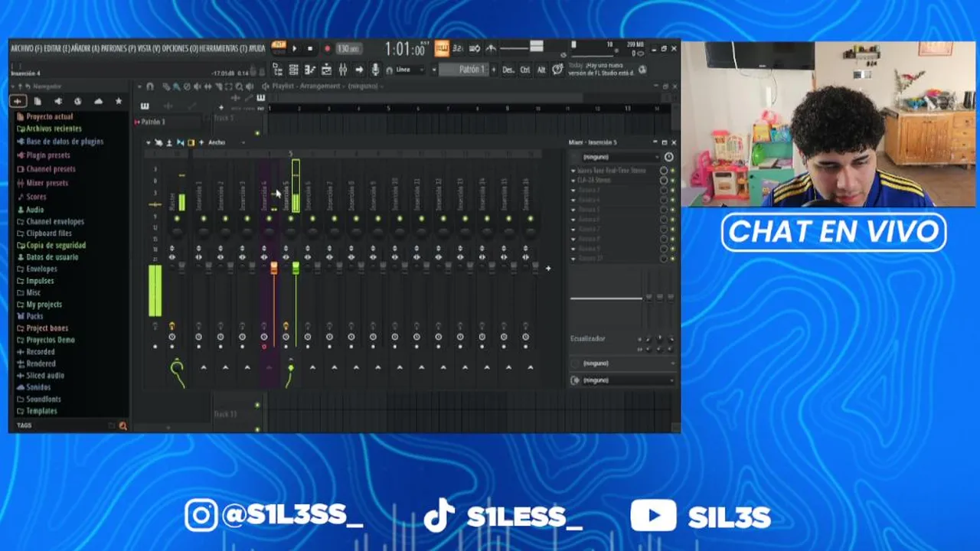This screenshot has width=980, height=551.
Task: Mute the Inserción 1 track LED
Action: coord(203,219)
